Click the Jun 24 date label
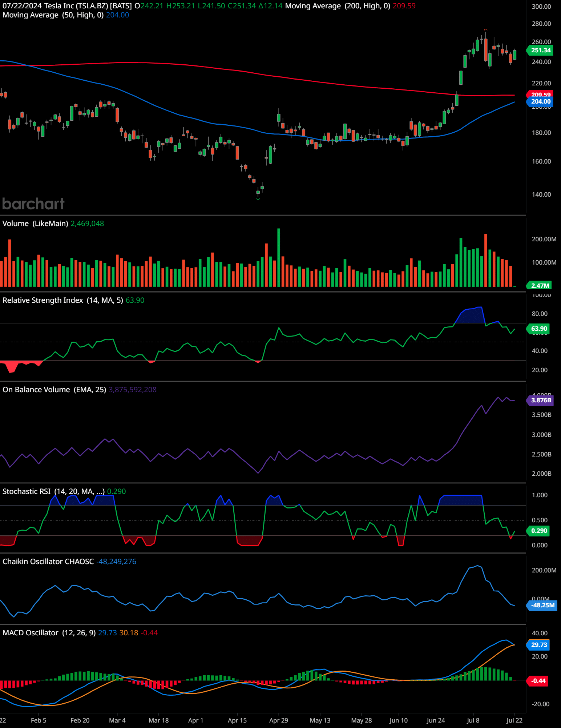 click(436, 720)
